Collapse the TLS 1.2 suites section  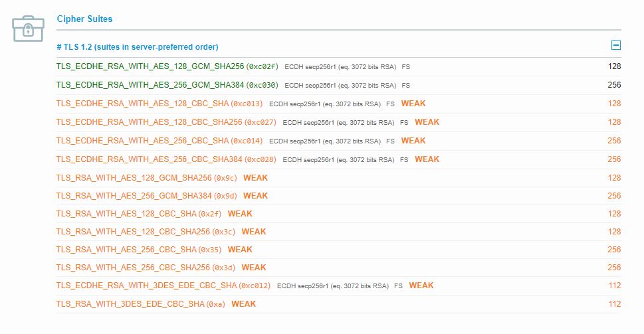point(615,46)
